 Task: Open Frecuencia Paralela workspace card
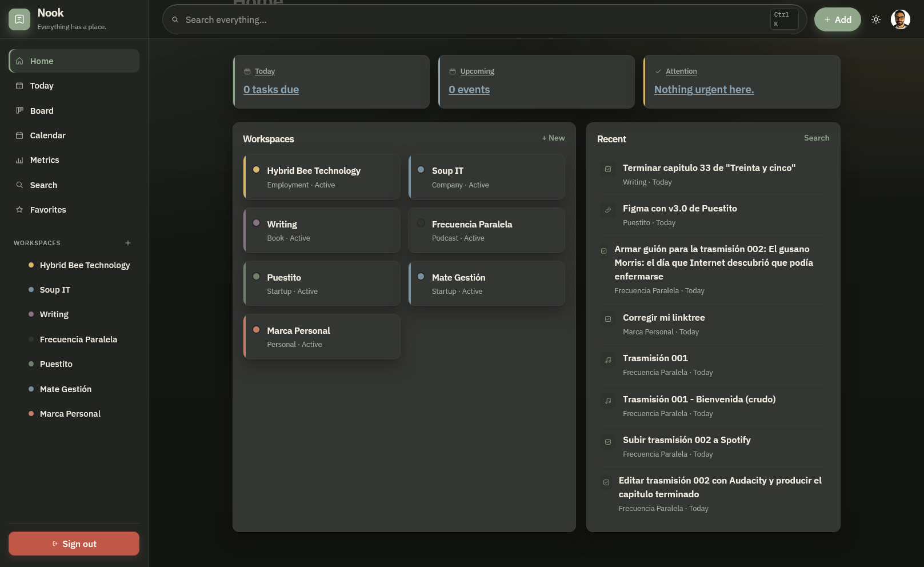[x=487, y=230]
